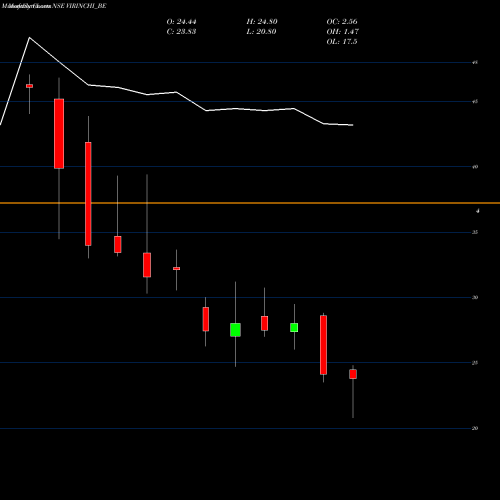This screenshot has width=500, height=500.
Task: Click the 48 price axis label
Action: (x=475, y=62)
